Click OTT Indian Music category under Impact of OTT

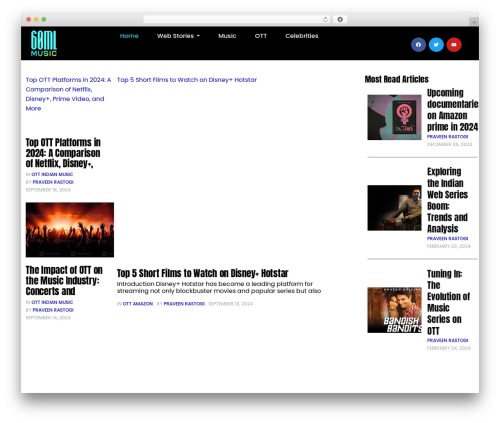tap(52, 302)
